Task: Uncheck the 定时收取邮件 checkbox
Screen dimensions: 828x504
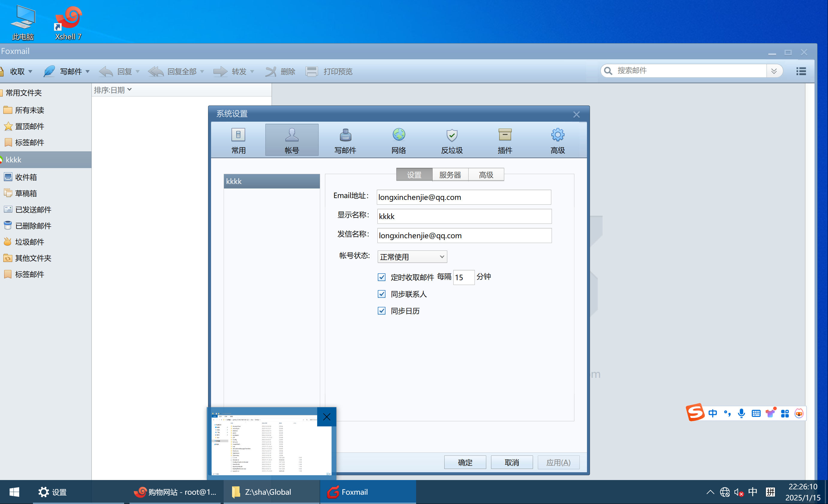Action: 381,277
